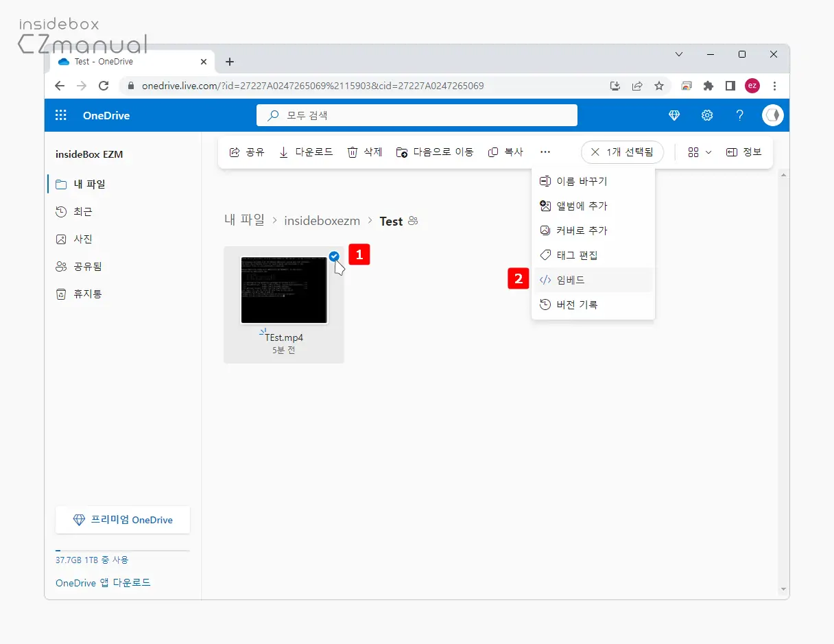Image resolution: width=834 pixels, height=644 pixels.
Task: Select Version history (버전 기록)
Action: (593, 305)
